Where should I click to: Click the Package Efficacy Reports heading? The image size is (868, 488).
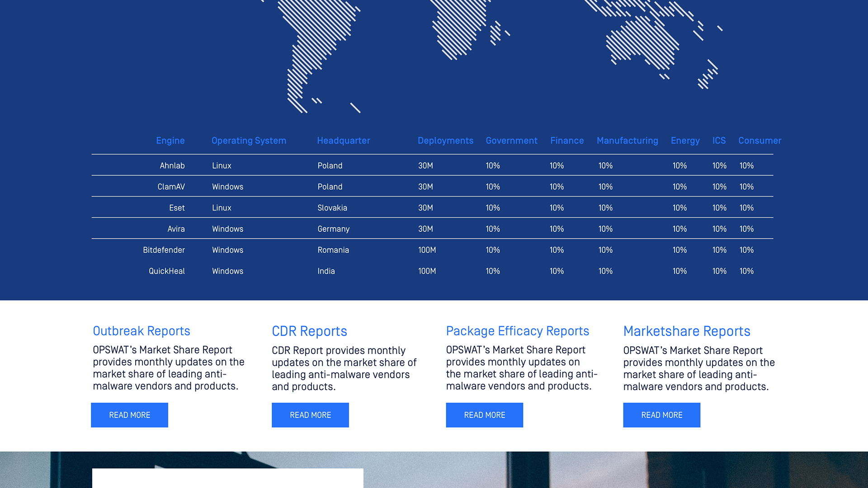coord(517,331)
